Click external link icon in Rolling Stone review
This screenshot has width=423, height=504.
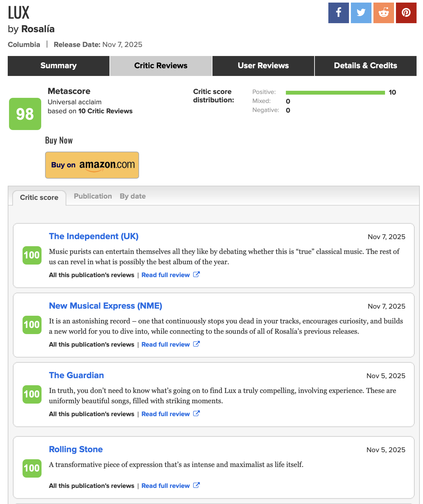click(x=196, y=485)
